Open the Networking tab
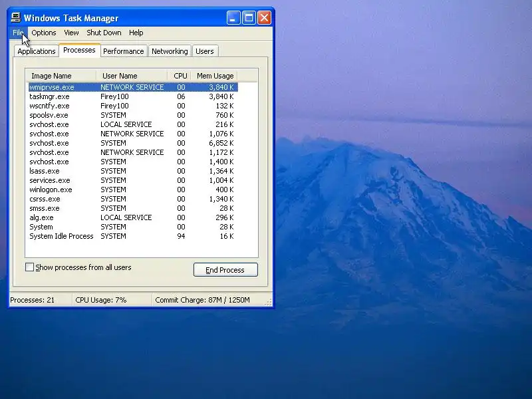 coord(170,51)
